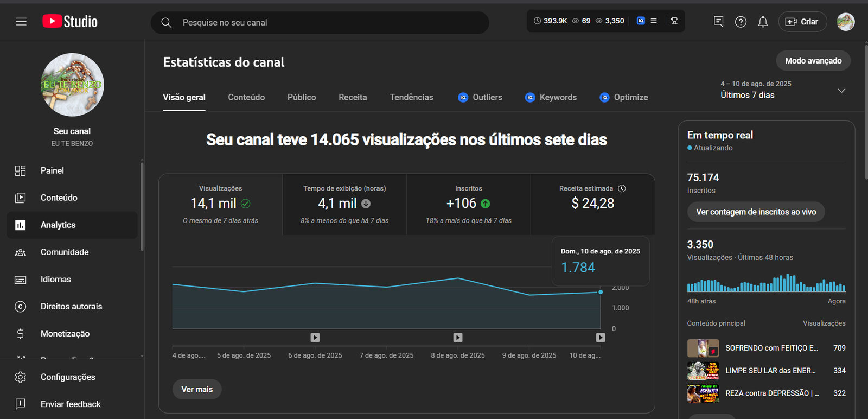Click the eye stat showing 3,350

tap(610, 21)
